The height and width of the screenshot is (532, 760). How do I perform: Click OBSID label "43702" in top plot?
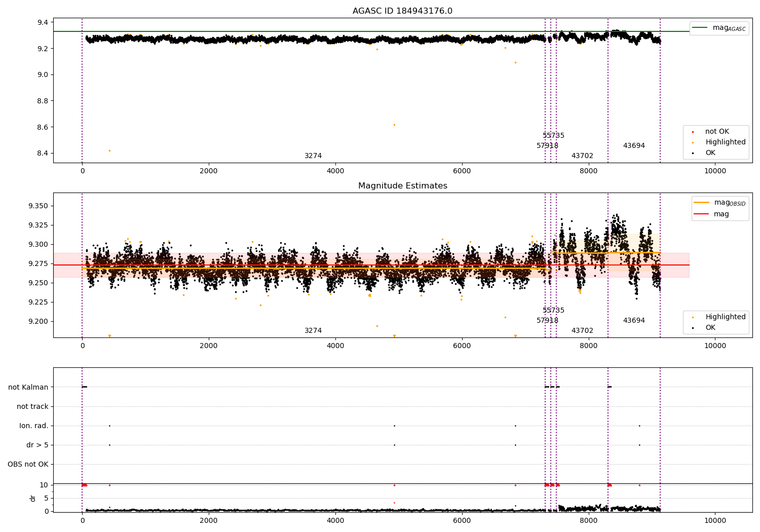click(582, 156)
